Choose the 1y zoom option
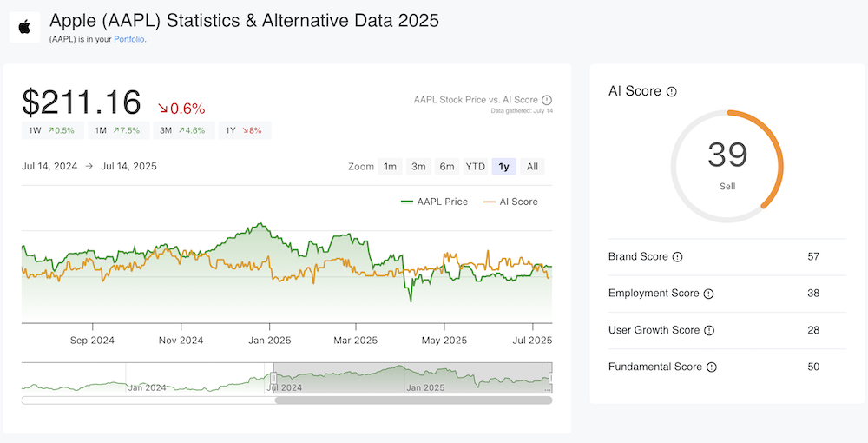The image size is (868, 443). point(503,167)
